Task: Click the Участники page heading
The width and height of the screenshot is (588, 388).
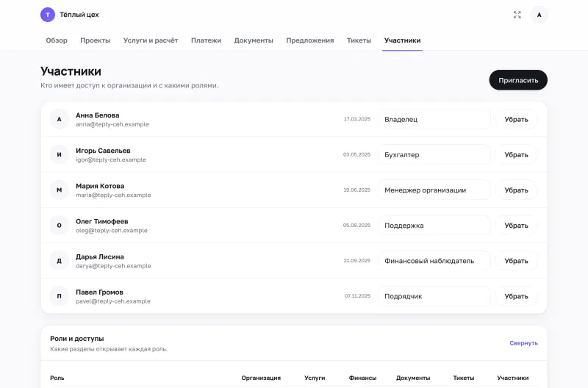Action: [x=71, y=71]
